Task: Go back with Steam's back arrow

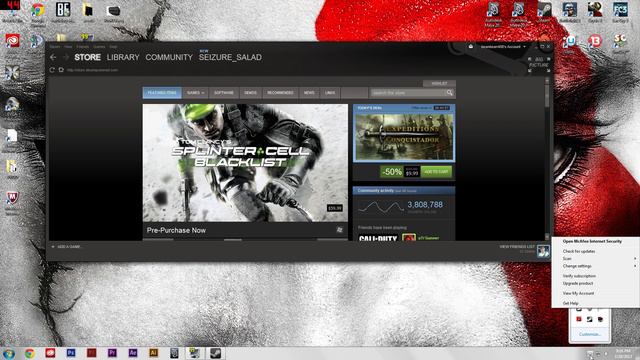Action: (53, 58)
